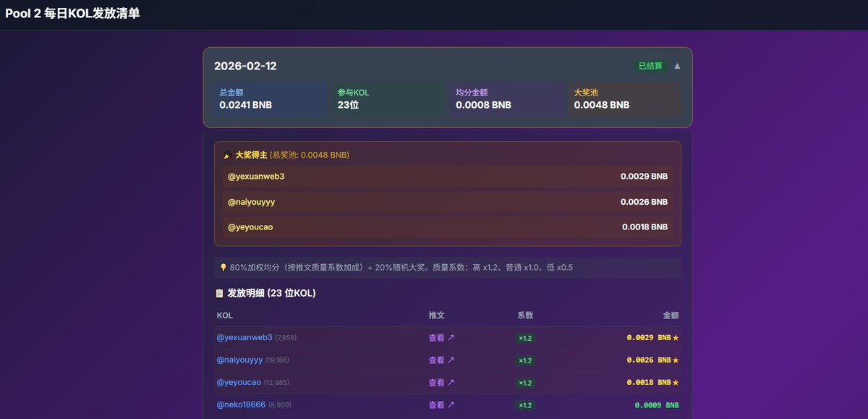This screenshot has width=868, height=419.
Task: Click the 大奖池 0.0048 BNB stat card
Action: (x=624, y=99)
